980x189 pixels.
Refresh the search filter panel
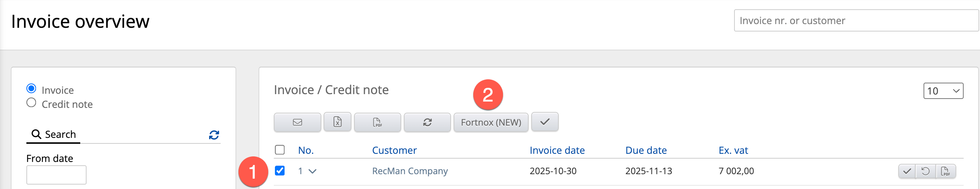coord(214,135)
